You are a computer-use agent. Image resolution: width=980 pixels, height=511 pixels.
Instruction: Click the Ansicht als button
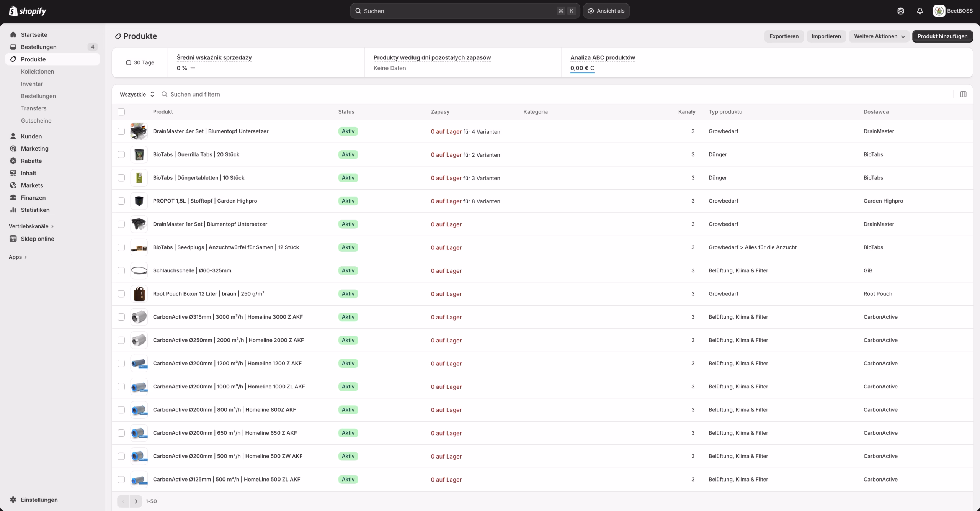click(606, 11)
